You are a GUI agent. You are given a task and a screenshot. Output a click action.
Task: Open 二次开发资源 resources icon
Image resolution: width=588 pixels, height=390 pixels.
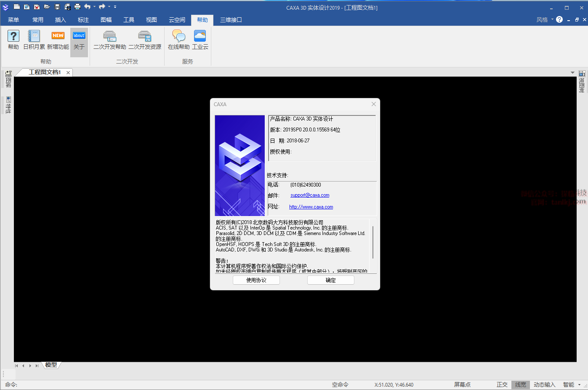coord(144,36)
